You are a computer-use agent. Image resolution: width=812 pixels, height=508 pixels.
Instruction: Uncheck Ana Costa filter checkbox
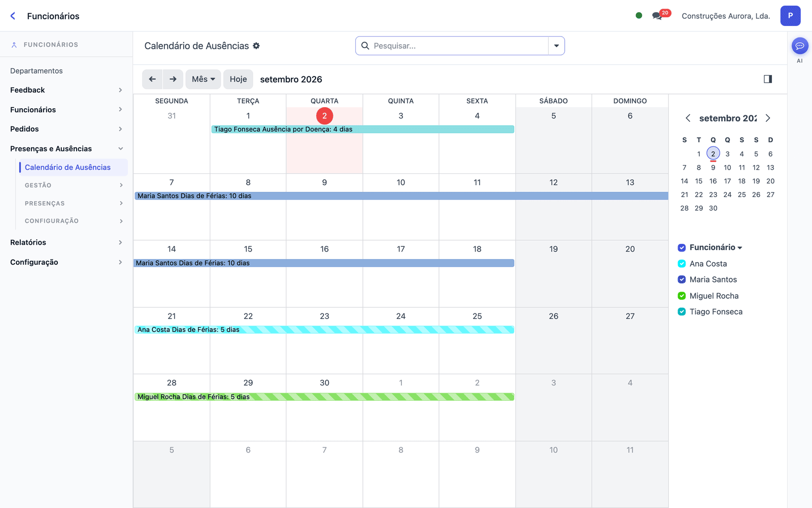click(x=682, y=264)
